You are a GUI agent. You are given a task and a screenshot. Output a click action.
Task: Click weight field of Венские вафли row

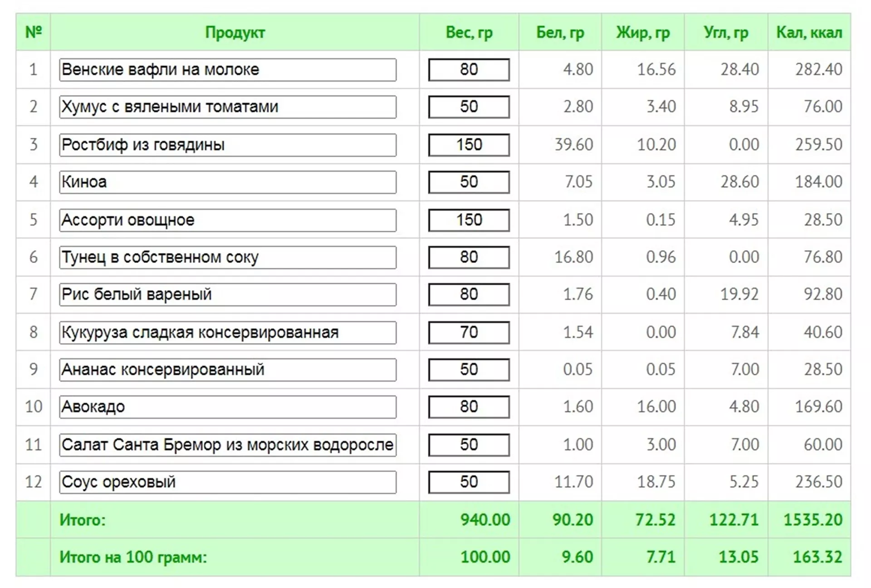pos(469,69)
